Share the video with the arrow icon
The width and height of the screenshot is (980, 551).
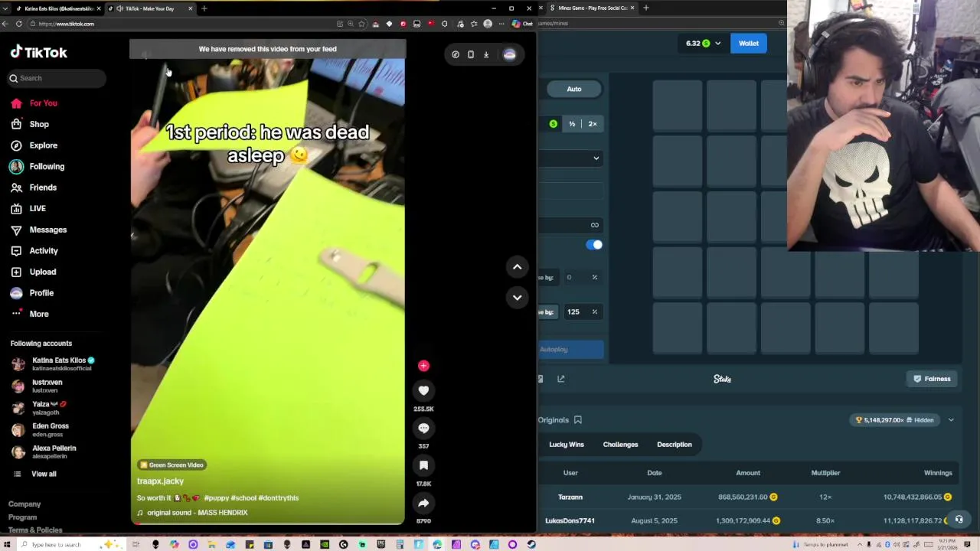click(x=423, y=503)
